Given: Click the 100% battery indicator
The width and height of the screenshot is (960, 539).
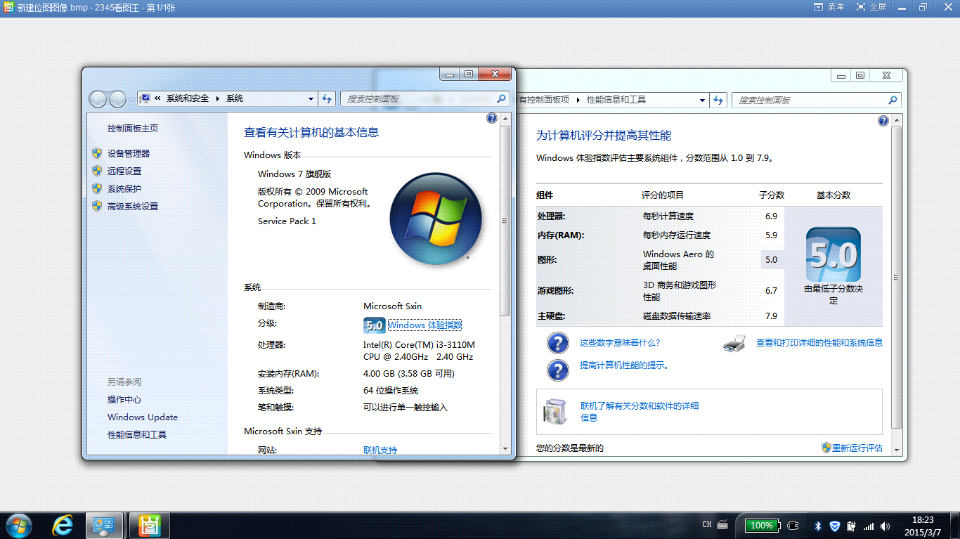Looking at the screenshot, I should tap(762, 526).
